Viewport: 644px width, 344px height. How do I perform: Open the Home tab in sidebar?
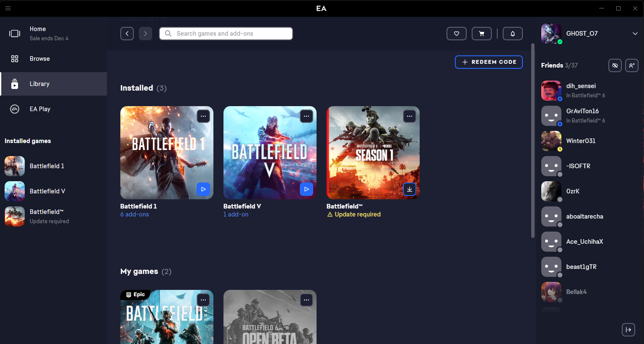pyautogui.click(x=54, y=34)
